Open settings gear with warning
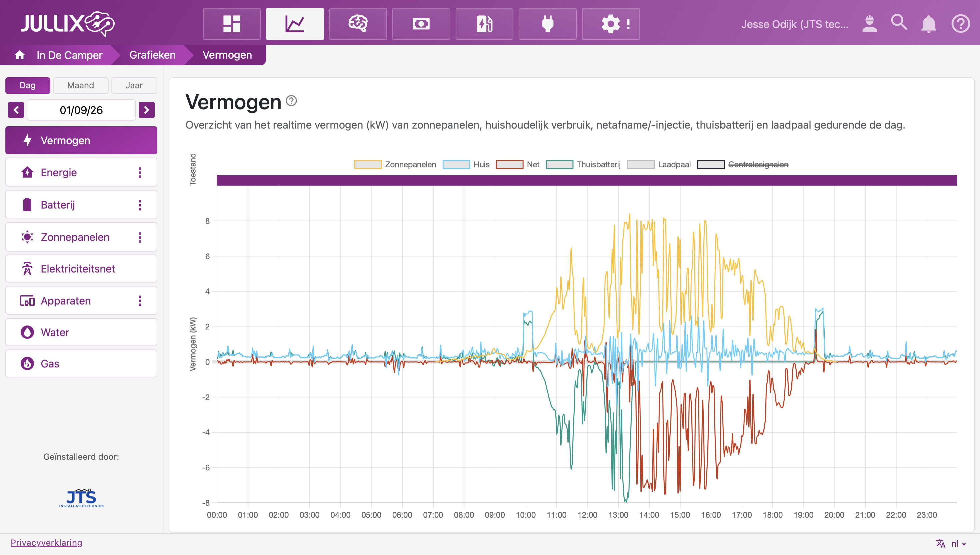980x555 pixels. 611,24
